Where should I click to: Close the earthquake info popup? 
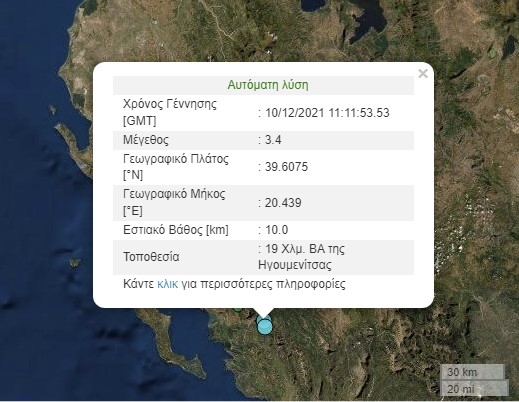click(x=423, y=73)
